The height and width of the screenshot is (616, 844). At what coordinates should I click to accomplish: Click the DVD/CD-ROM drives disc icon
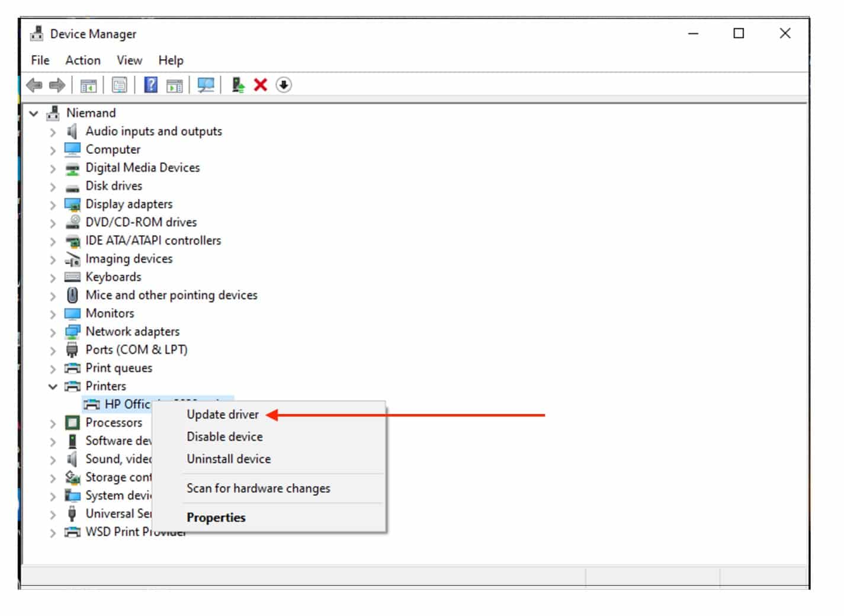point(72,222)
